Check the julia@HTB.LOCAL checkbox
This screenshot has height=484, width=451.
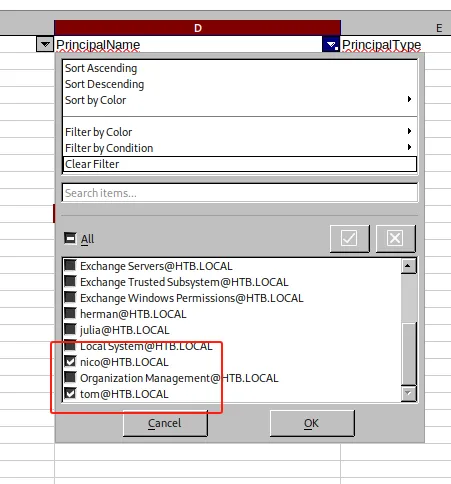[x=70, y=330]
